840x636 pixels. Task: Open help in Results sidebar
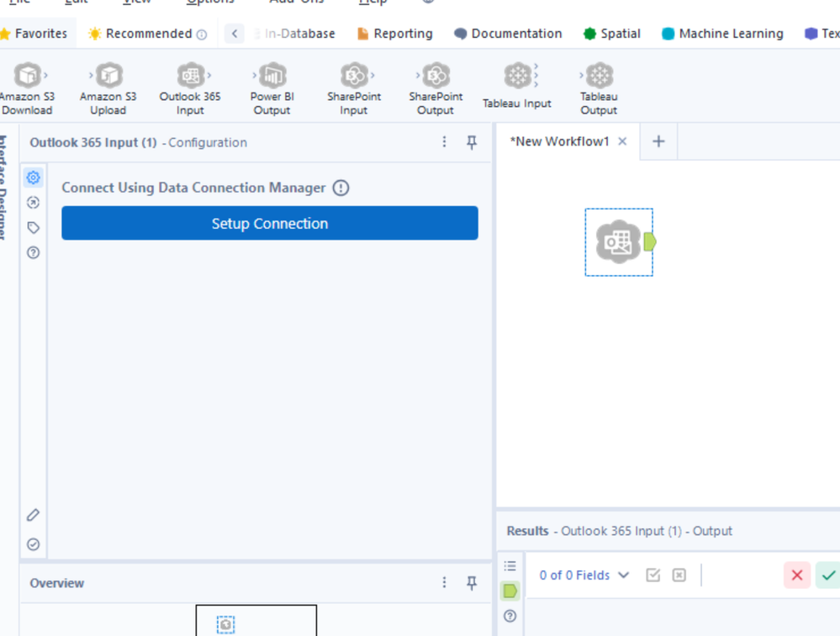[x=510, y=616]
